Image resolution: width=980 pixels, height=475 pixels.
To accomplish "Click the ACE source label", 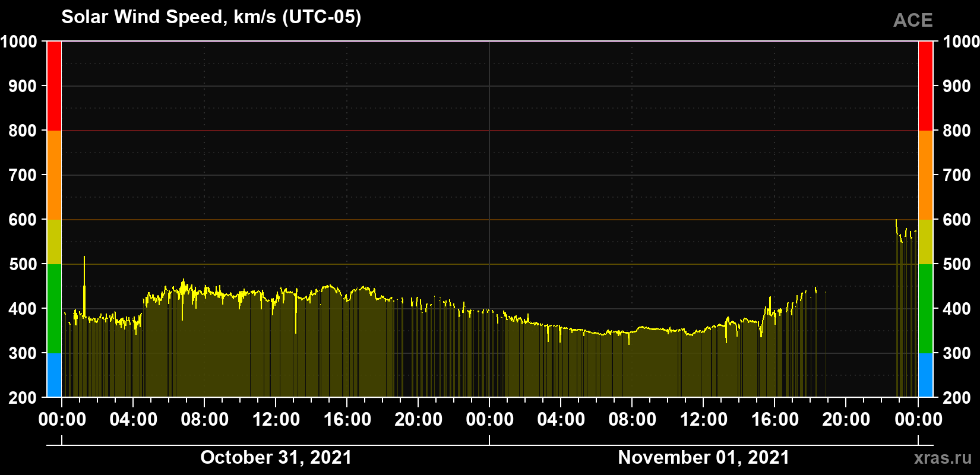I will [x=913, y=20].
